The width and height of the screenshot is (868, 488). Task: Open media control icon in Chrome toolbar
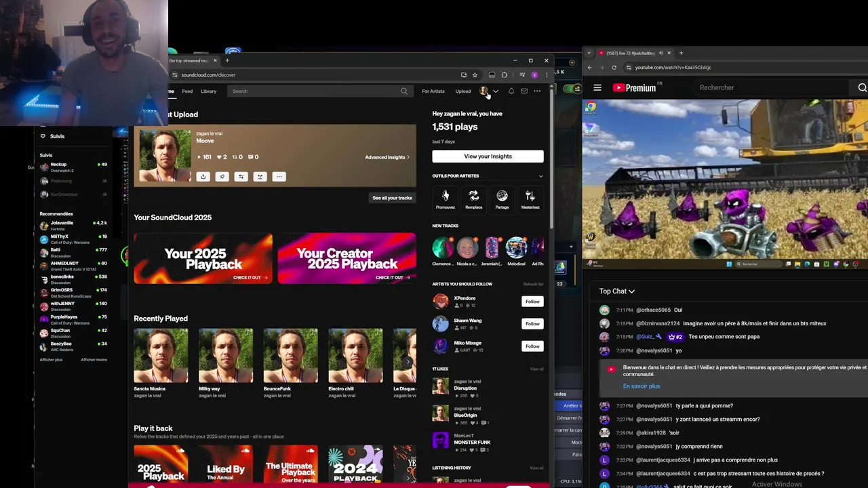522,75
